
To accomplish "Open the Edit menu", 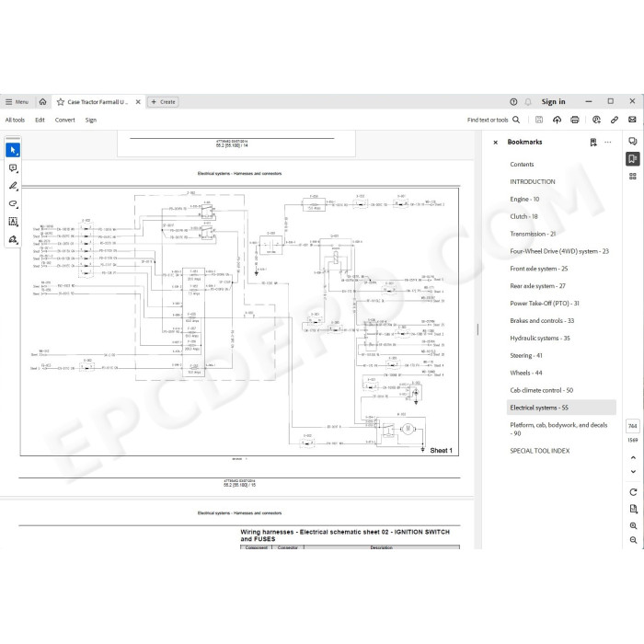I will (x=40, y=120).
